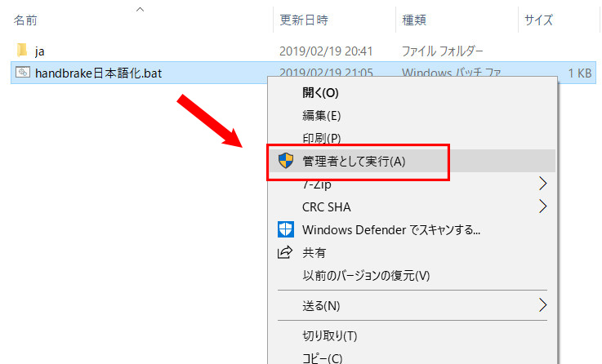
Task: Select handbrake日本語化.bat file name
Action: [98, 73]
